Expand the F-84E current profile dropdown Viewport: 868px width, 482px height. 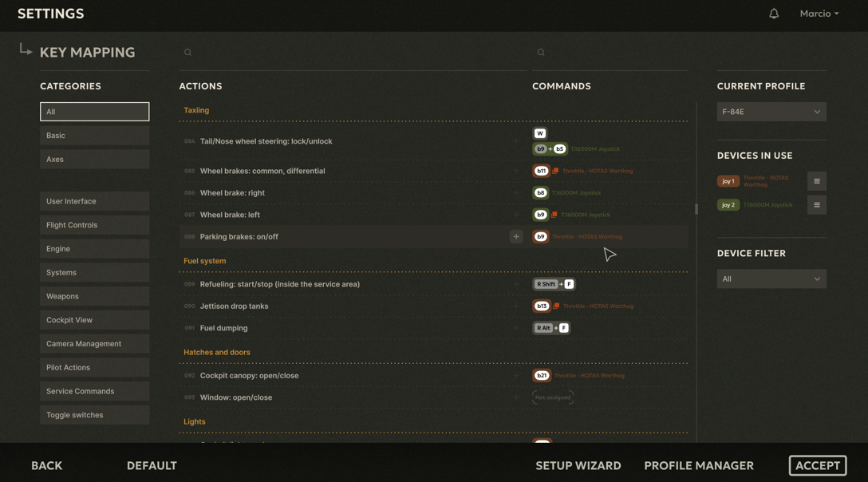pos(771,112)
